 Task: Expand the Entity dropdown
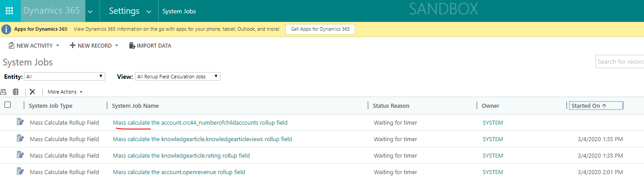pos(64,77)
